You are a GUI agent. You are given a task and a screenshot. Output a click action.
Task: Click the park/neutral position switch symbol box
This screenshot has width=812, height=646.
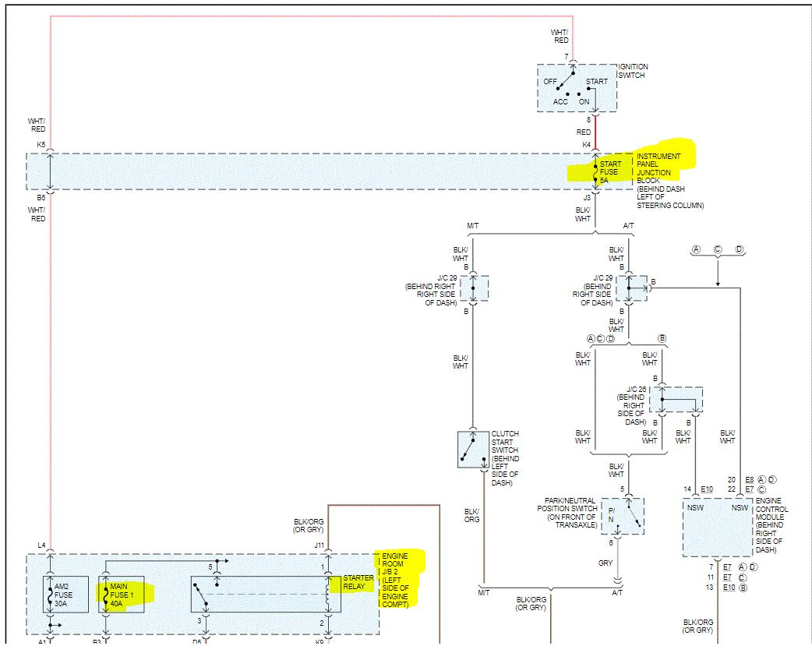pyautogui.click(x=623, y=517)
